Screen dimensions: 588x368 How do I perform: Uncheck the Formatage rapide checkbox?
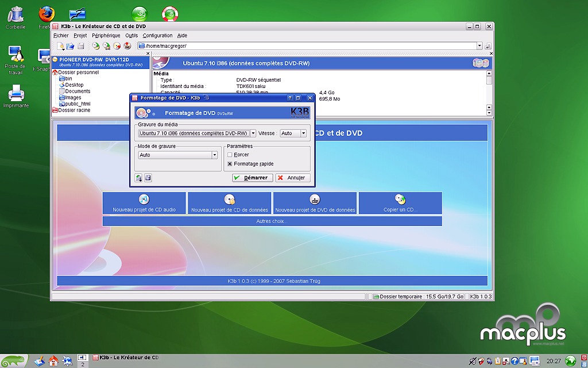point(230,164)
